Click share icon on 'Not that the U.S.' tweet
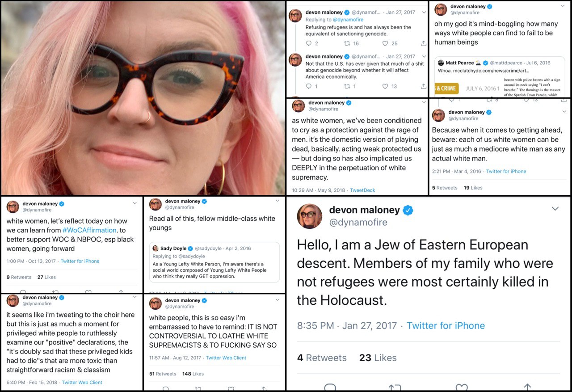This screenshot has height=392, width=572. pyautogui.click(x=423, y=86)
